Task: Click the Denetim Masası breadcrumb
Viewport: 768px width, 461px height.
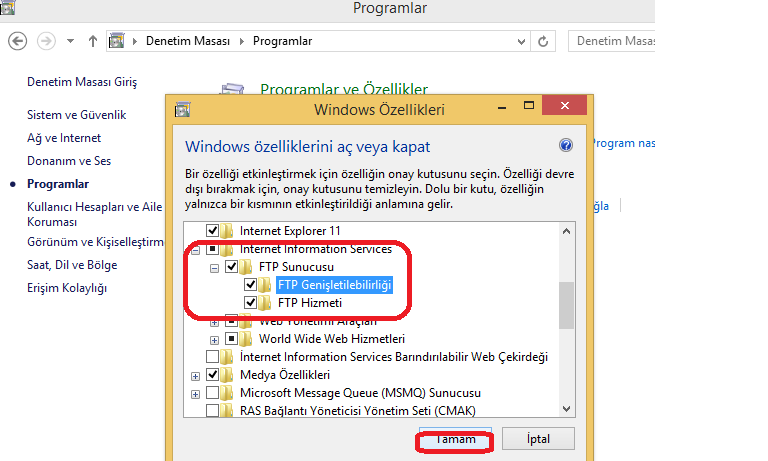Action: (x=188, y=41)
